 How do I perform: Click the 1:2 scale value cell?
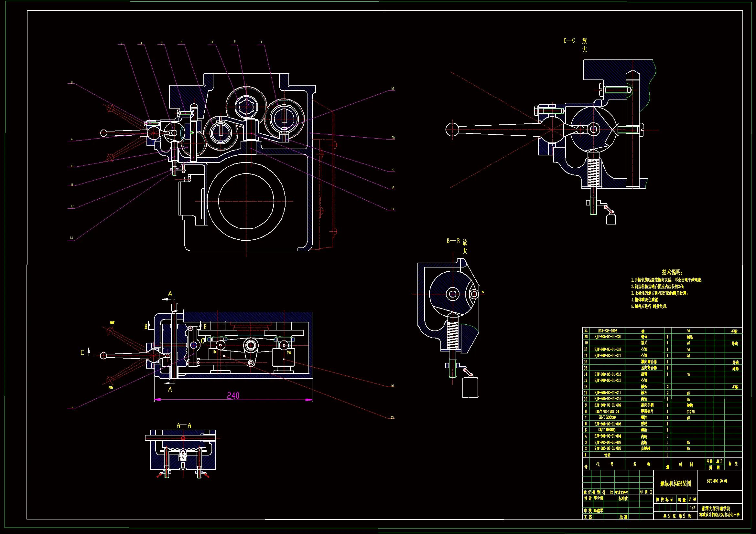[692, 508]
